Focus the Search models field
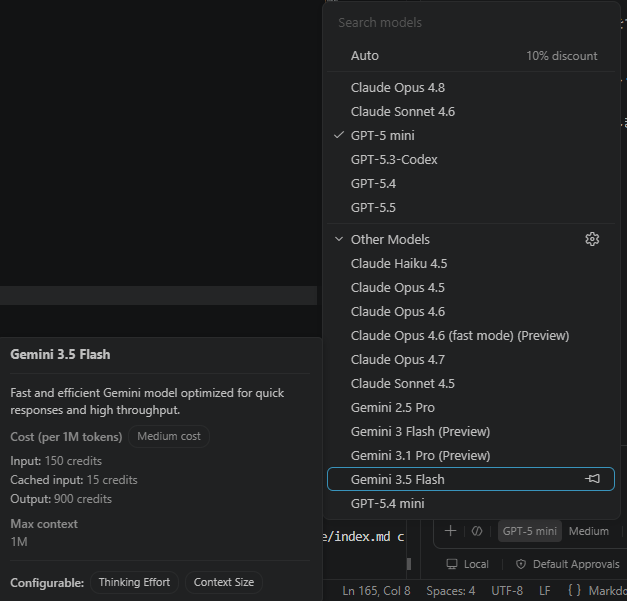Screen dimensions: 627x601 (471, 23)
